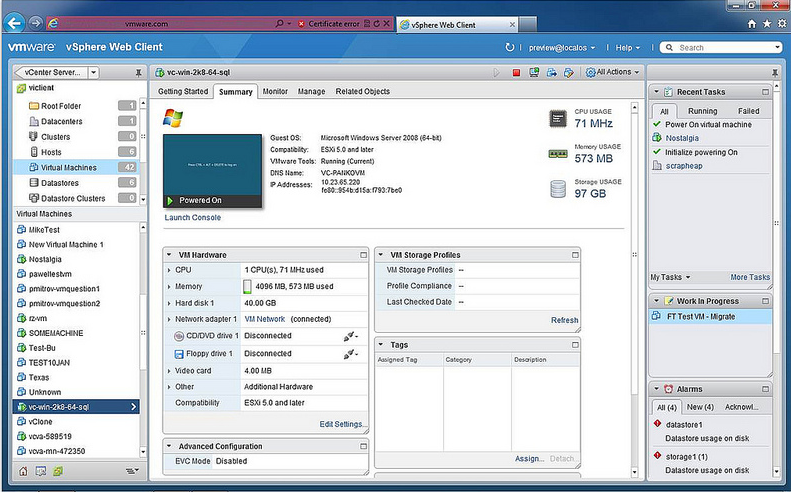Expand the Video card row
The image size is (791, 492).
[169, 371]
